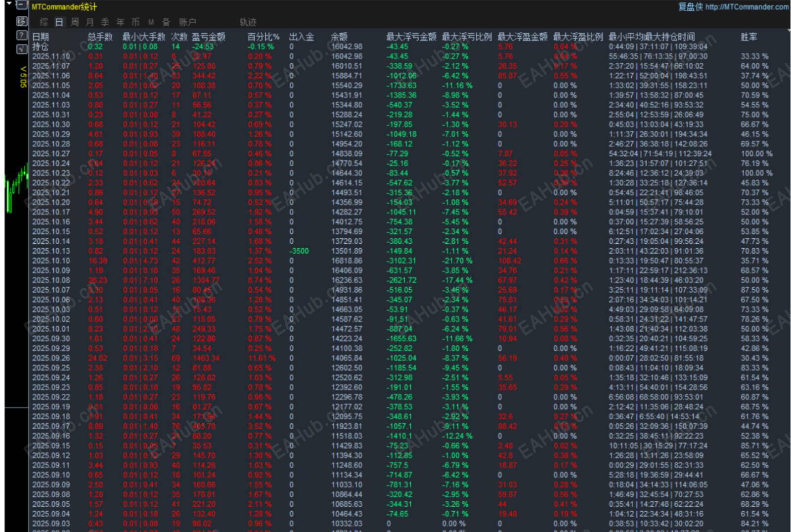Image resolution: width=791 pixels, height=532 pixels.
Task: Click the 胜率 column header
Action: (749, 37)
